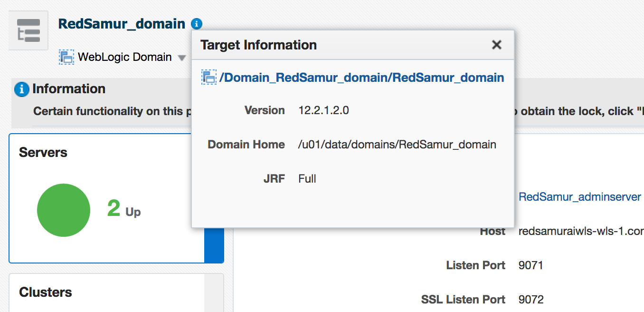Click the JRF value labeled Full
Viewport: 644px width, 312px height.
click(307, 178)
